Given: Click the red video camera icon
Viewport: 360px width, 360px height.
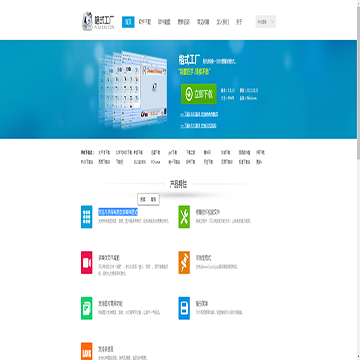Looking at the screenshot, I should [x=86, y=263].
